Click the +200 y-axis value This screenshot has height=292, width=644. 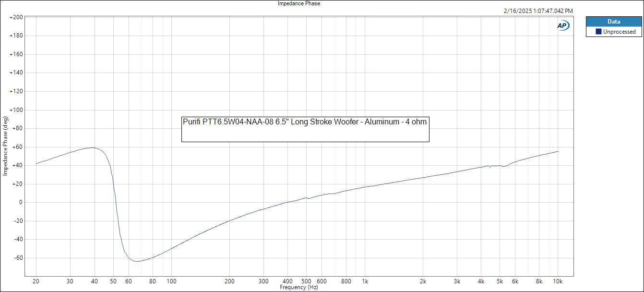click(x=16, y=17)
